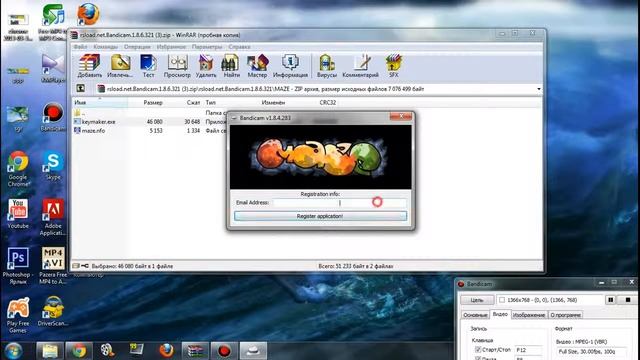Screen dimensions: 640x360
Task: Open the Файл menu in WinRAR
Action: coord(80,47)
